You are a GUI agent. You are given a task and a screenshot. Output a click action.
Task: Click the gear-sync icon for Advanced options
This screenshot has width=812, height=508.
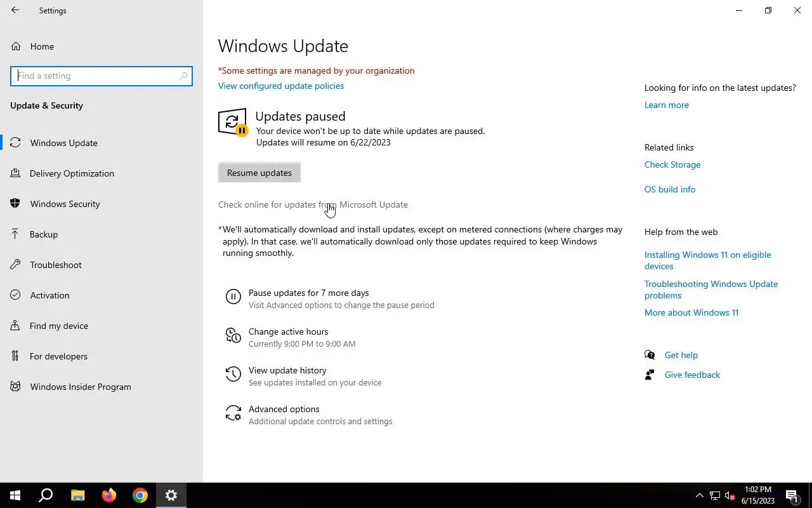[x=233, y=413]
